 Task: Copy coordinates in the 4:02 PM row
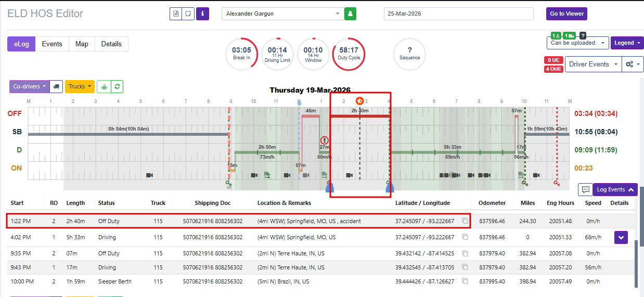[x=465, y=237]
